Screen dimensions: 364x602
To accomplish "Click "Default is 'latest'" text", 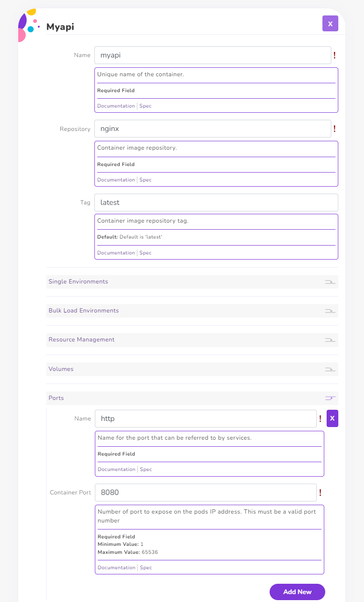I will 141,237.
